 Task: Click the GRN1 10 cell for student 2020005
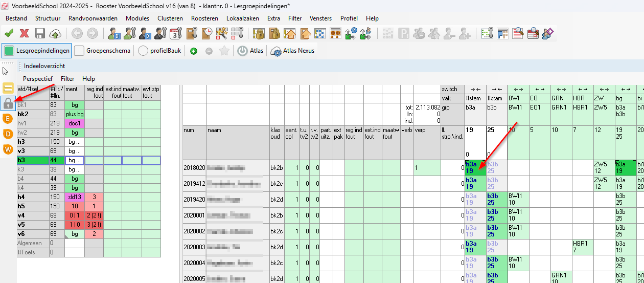click(x=561, y=277)
